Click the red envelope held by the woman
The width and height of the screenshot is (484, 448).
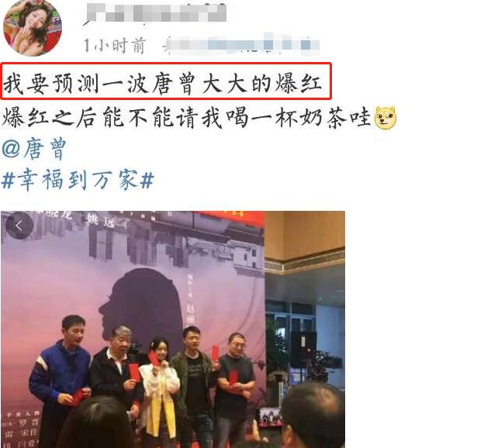click(x=154, y=359)
